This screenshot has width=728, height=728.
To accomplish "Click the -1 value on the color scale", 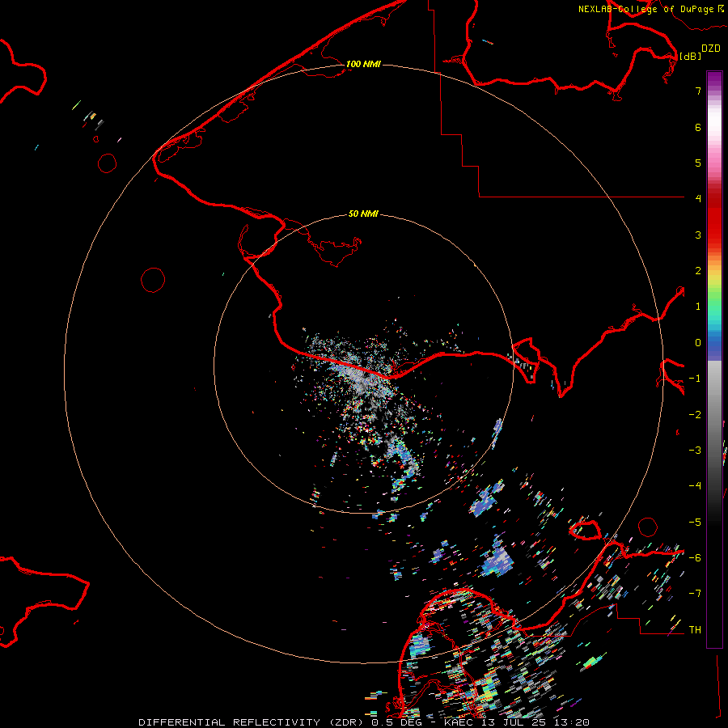I will point(695,379).
